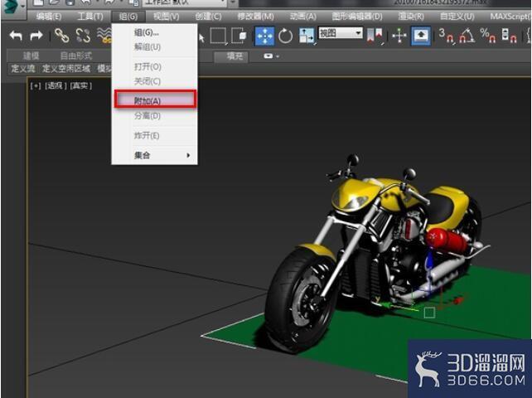This screenshot has width=532, height=398.
Task: Open the viewport [透视] view menu
Action: point(56,85)
